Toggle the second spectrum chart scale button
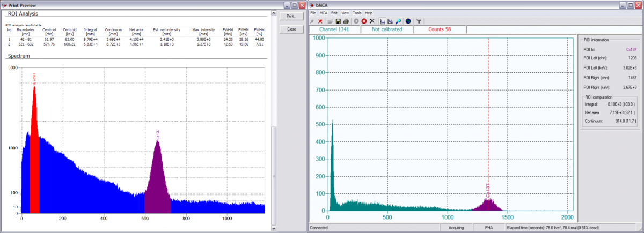 (x=390, y=21)
